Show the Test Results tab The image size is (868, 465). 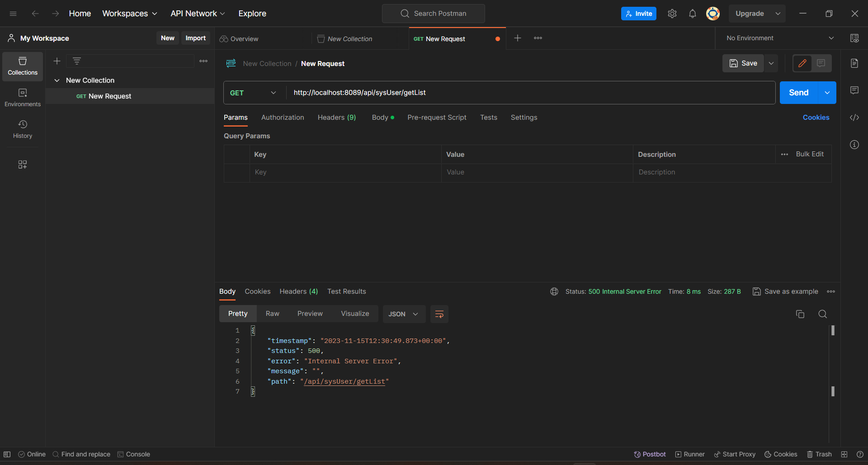click(x=347, y=291)
